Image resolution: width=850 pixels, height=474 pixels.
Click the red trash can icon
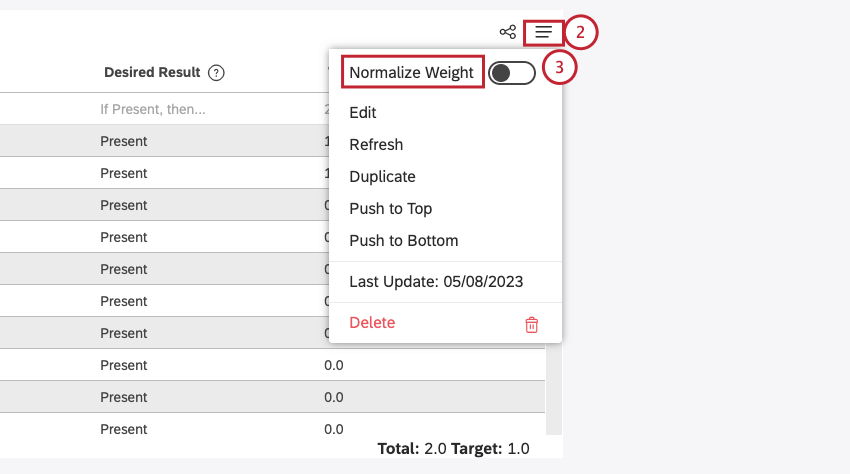coord(532,324)
